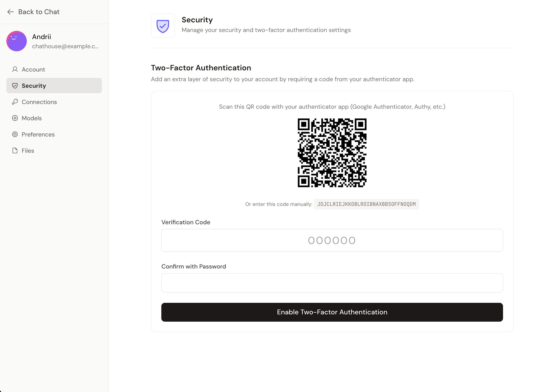The height and width of the screenshot is (392, 555).
Task: Click the two-factor QR code image
Action: [x=332, y=153]
